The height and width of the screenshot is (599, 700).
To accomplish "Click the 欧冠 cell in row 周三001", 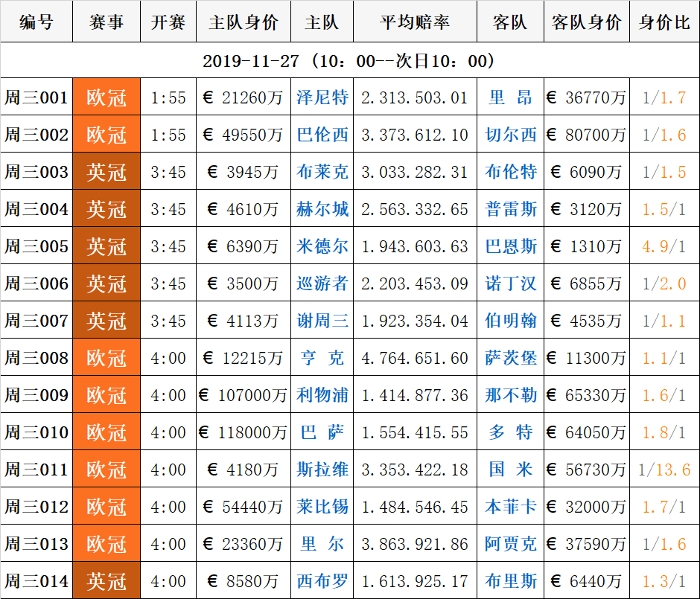I will (x=106, y=97).
